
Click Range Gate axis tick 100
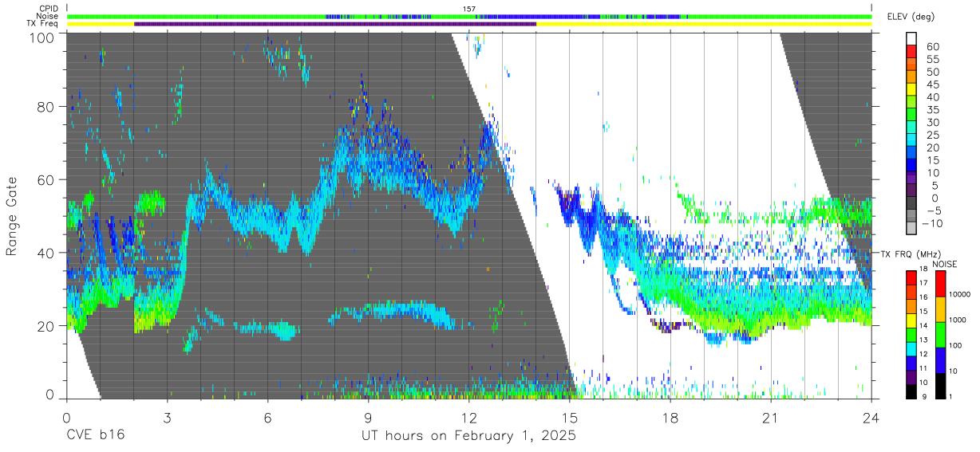click(43, 37)
